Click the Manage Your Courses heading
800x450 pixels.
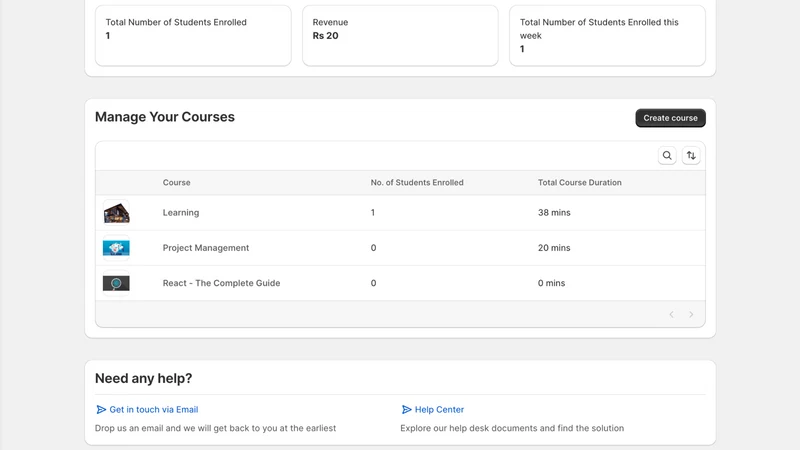coord(165,117)
